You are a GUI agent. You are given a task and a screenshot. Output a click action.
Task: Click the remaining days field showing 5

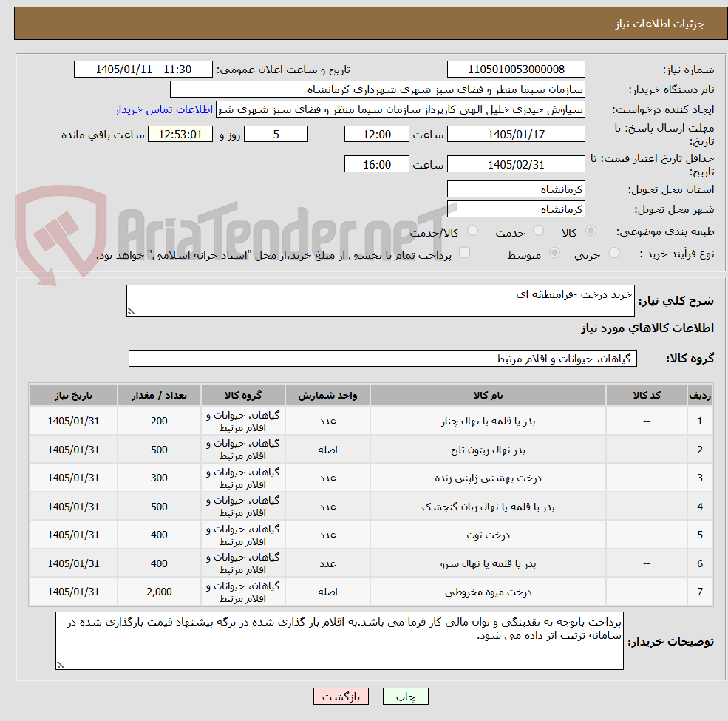276,135
